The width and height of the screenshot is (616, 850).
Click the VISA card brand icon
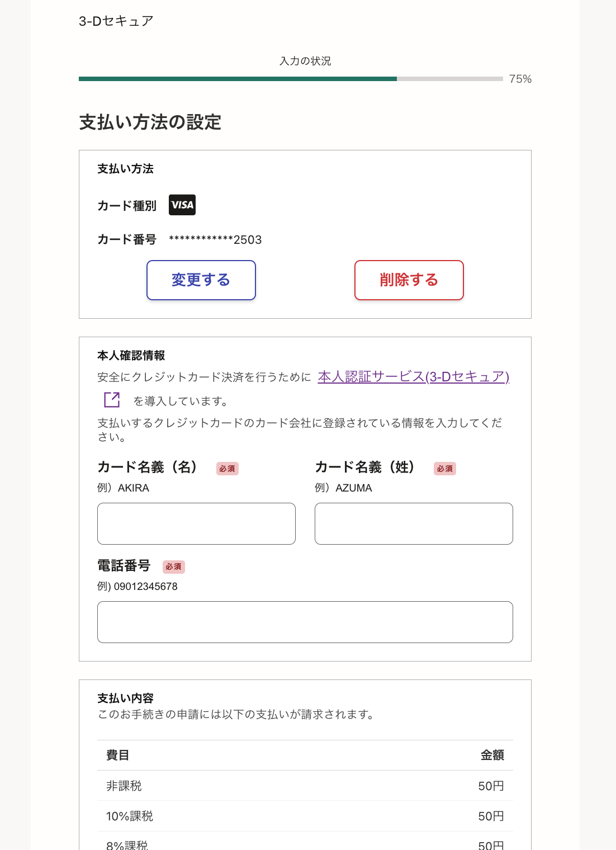coord(182,205)
